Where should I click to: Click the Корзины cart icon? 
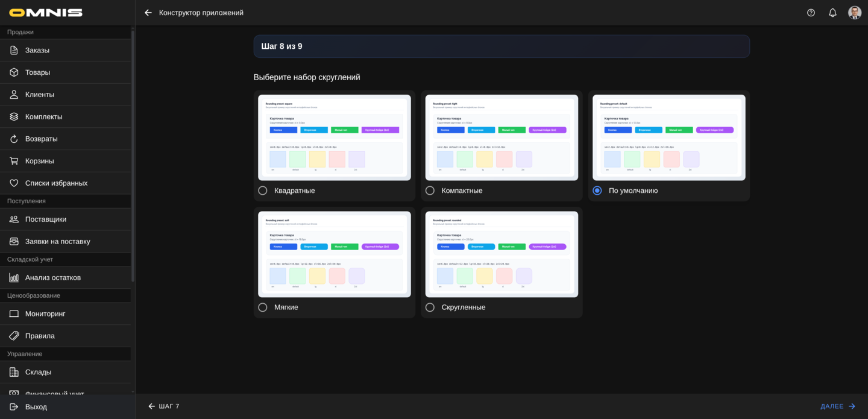tap(14, 161)
